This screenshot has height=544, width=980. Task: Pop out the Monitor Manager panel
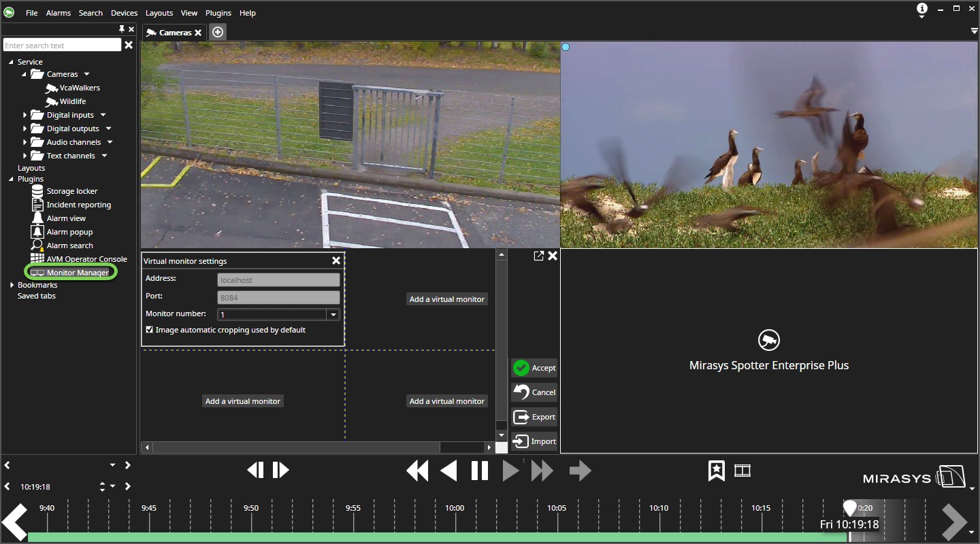point(538,256)
